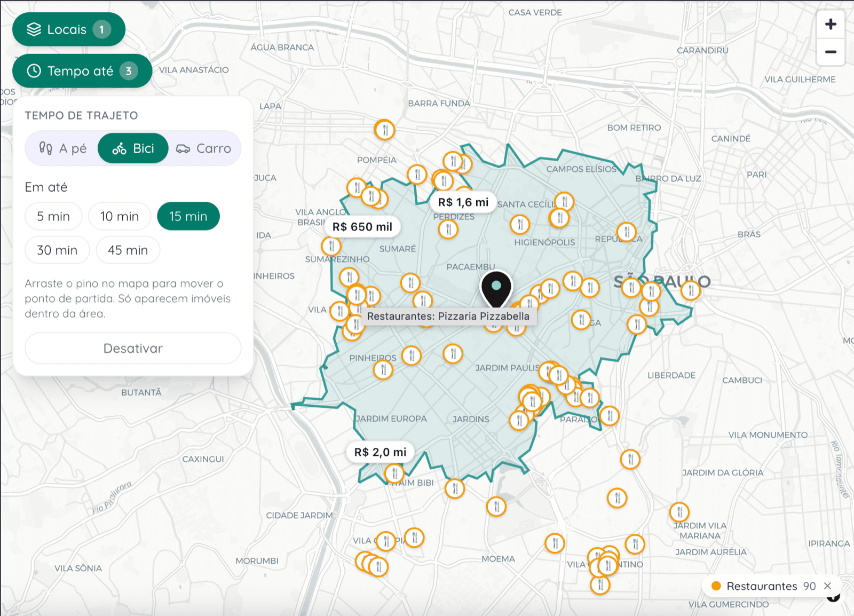854x616 pixels.
Task: Open the R$ 1,6 mi price marker
Action: [463, 202]
